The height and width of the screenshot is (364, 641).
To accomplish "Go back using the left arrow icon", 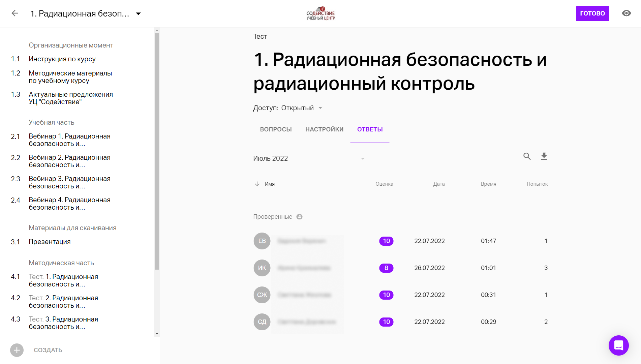I will point(15,13).
